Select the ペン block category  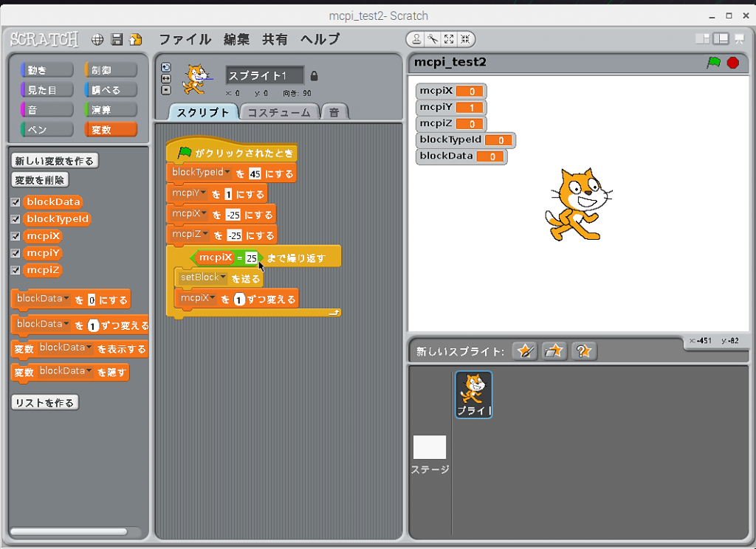pyautogui.click(x=47, y=129)
